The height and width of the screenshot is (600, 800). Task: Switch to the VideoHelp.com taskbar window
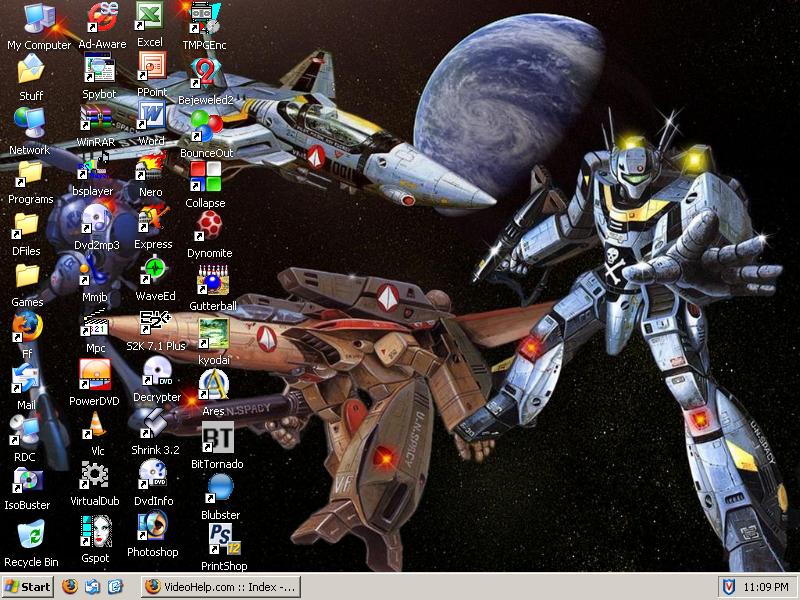[x=221, y=587]
